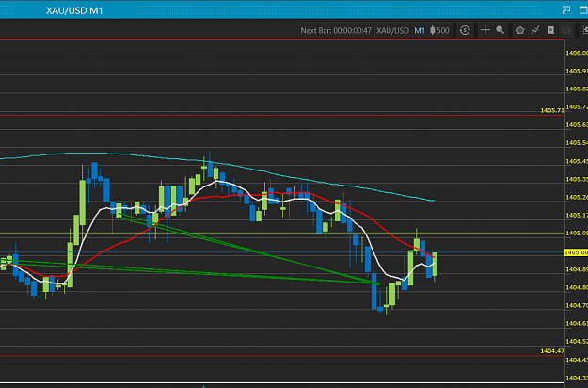
Task: Open the pentagon drawing shapes tool
Action: 519,30
